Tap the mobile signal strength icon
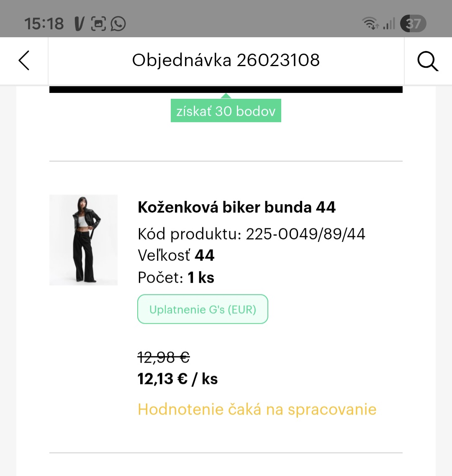452x476 pixels. coord(389,23)
